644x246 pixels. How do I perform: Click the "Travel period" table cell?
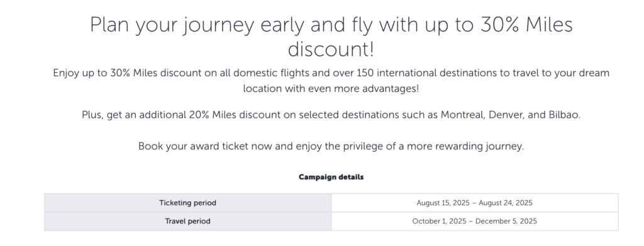(187, 221)
